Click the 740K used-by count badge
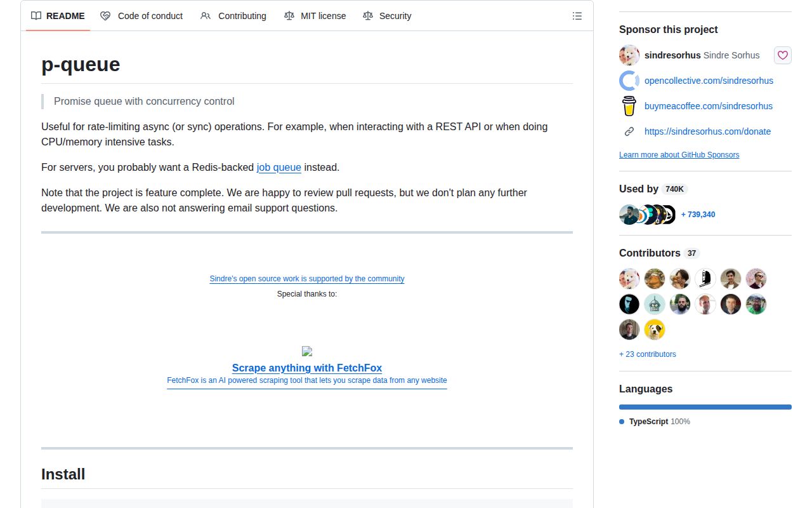The image size is (812, 508). [675, 189]
